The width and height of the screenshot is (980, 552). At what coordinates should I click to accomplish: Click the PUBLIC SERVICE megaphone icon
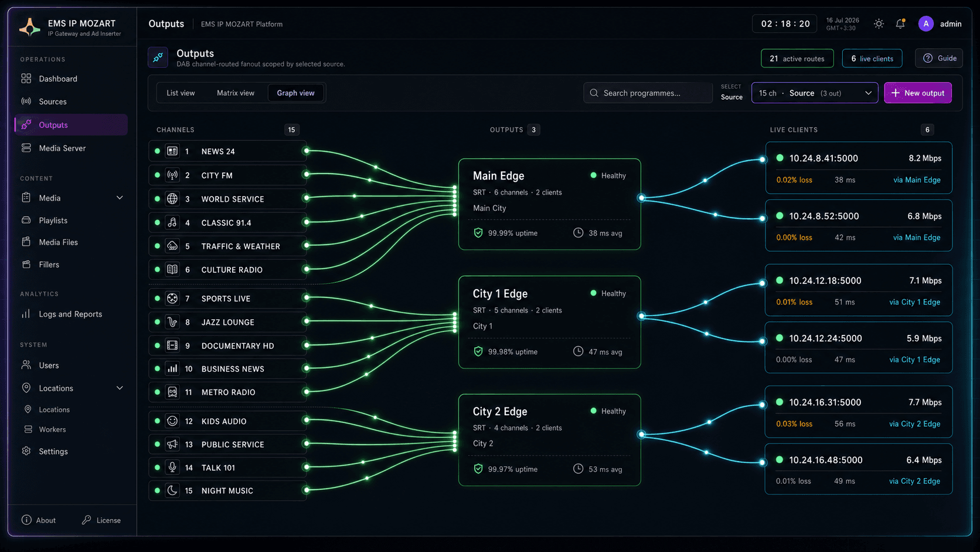pos(172,445)
